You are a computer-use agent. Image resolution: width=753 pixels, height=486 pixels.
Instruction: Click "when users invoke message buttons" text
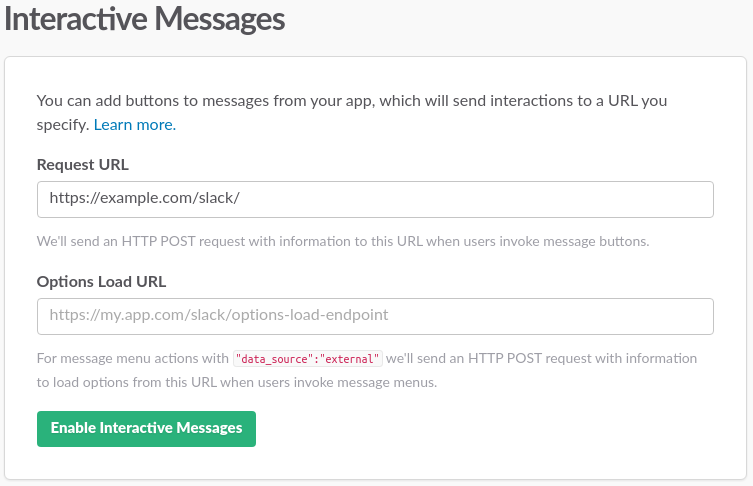click(x=537, y=242)
